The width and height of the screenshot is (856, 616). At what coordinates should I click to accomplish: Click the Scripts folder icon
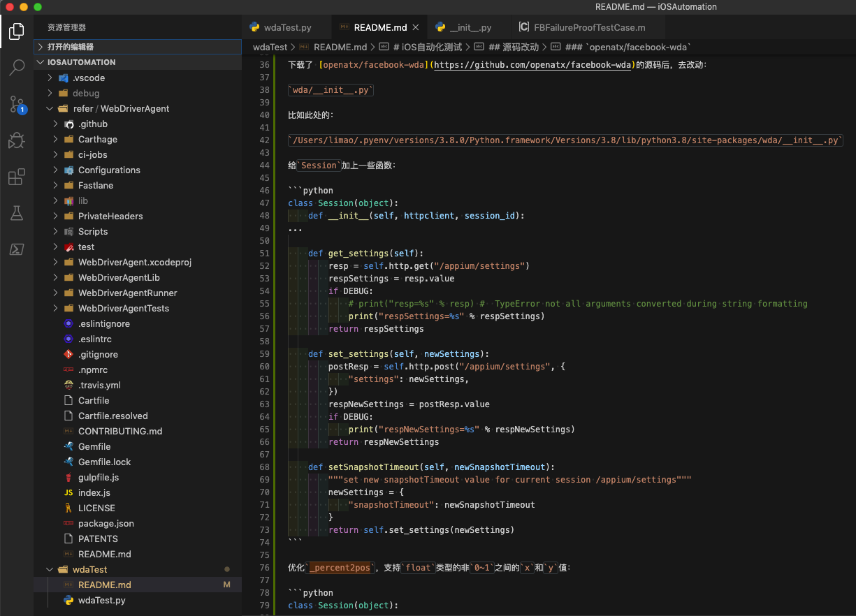(x=68, y=231)
